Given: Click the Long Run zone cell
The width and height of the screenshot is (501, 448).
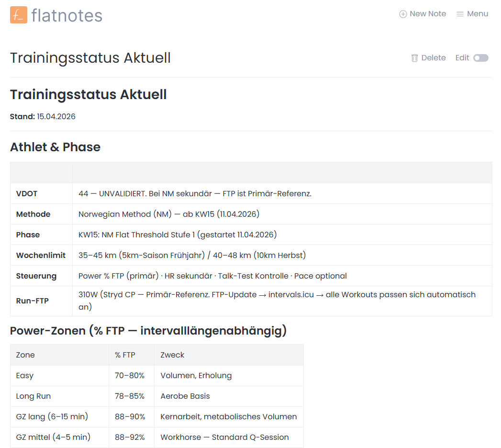Looking at the screenshot, I should click(33, 396).
